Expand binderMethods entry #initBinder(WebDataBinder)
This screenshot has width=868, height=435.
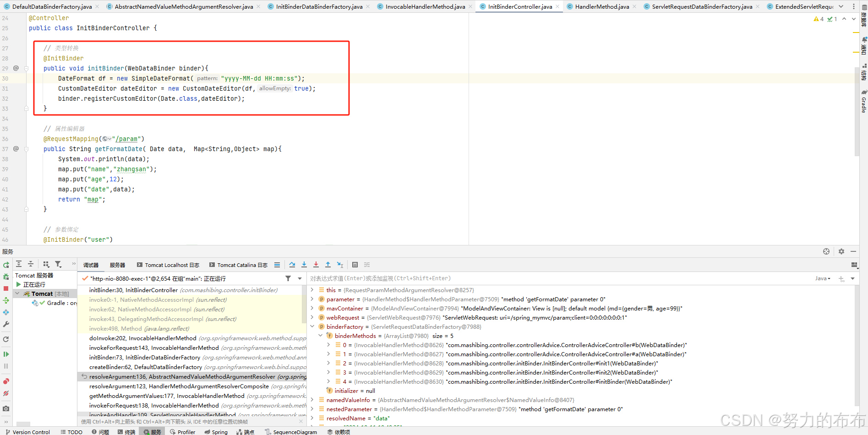click(x=329, y=381)
